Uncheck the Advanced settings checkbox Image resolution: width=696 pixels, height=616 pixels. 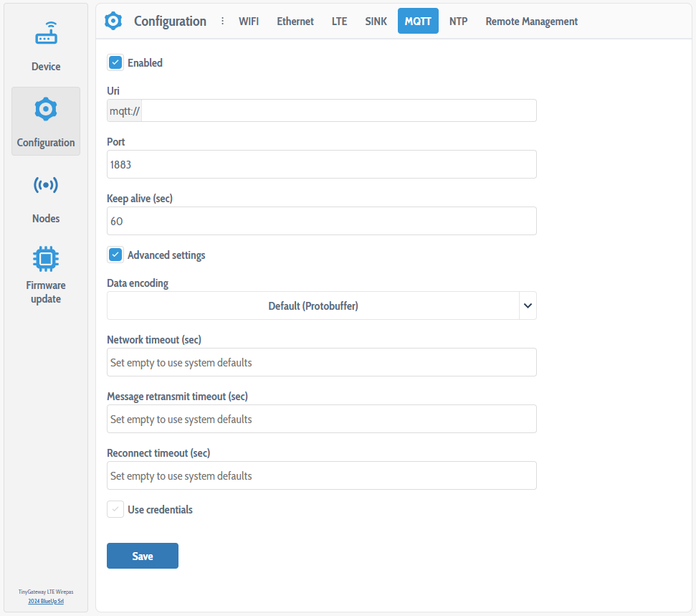pos(115,255)
